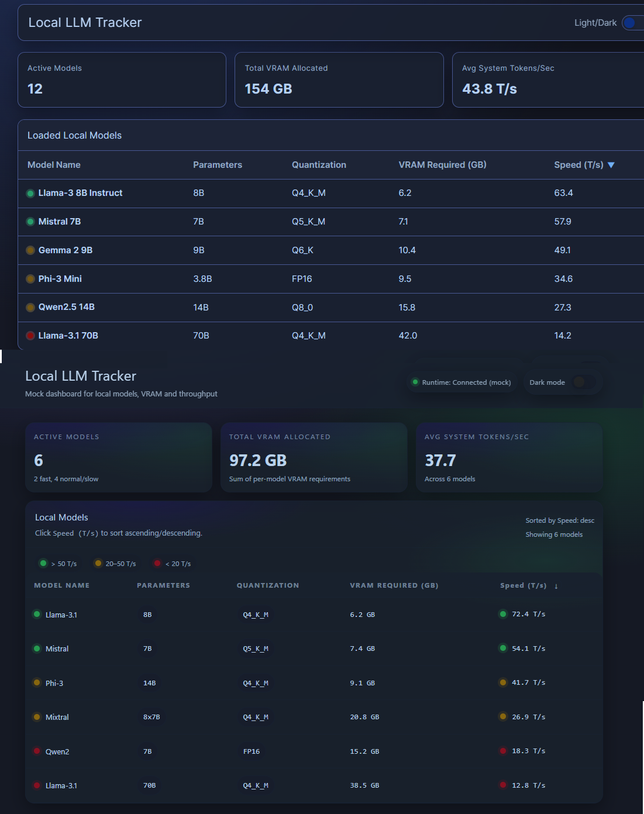
Task: Click amber dot before Mixtral name
Action: pos(37,717)
